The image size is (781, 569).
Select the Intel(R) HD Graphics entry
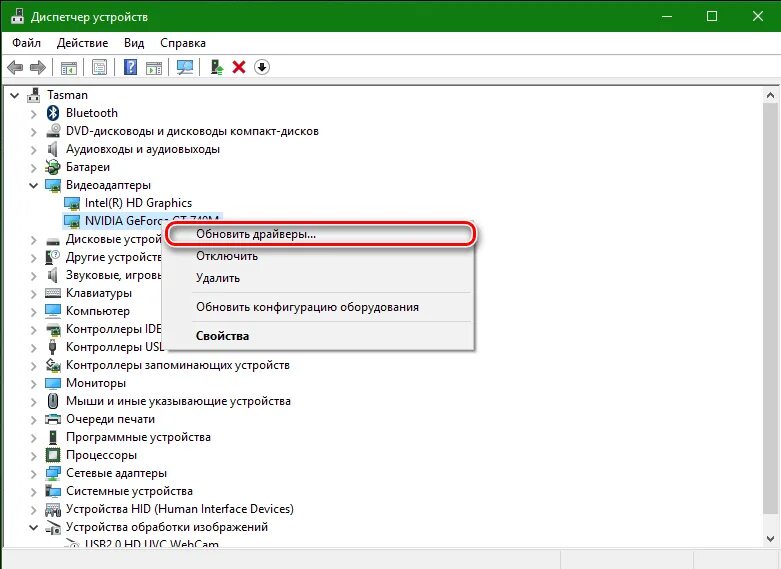(x=138, y=203)
